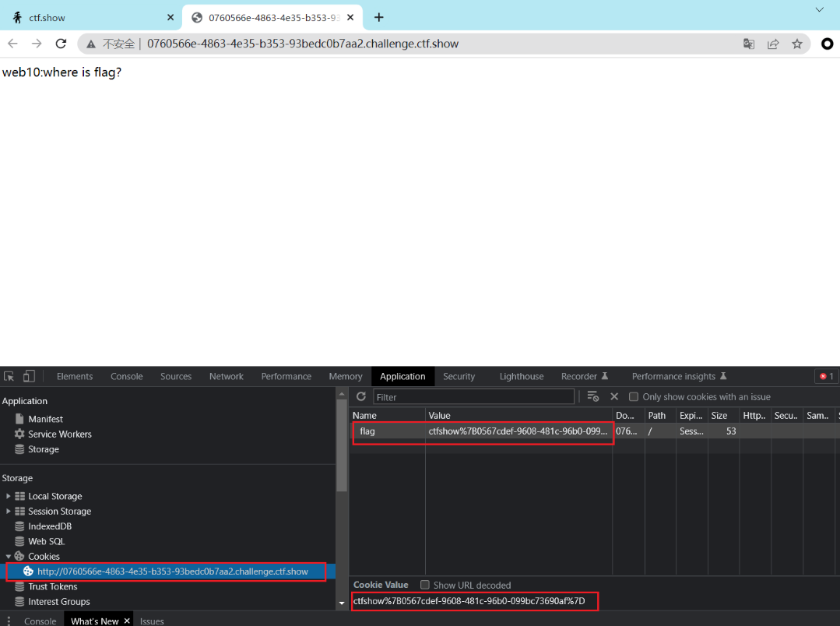Viewport: 840px width, 626px height.
Task: Sort cookies by the Size column
Action: [x=723, y=415]
